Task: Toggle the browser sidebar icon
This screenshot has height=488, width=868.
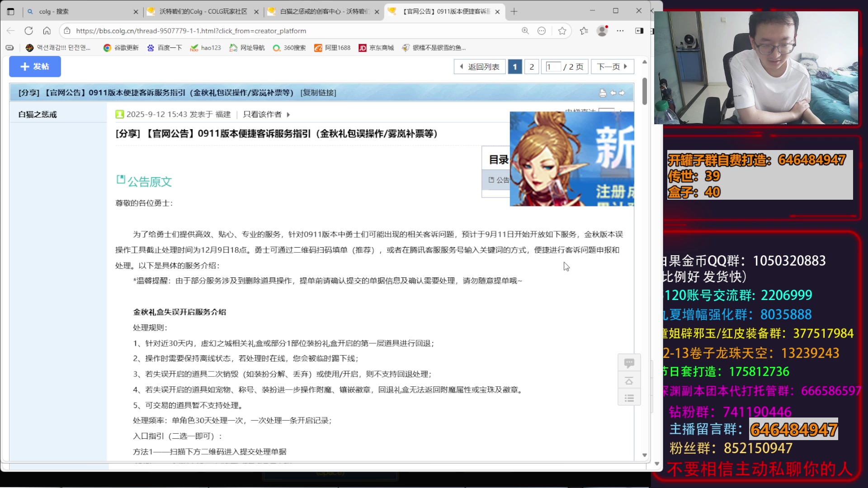Action: pyautogui.click(x=639, y=31)
